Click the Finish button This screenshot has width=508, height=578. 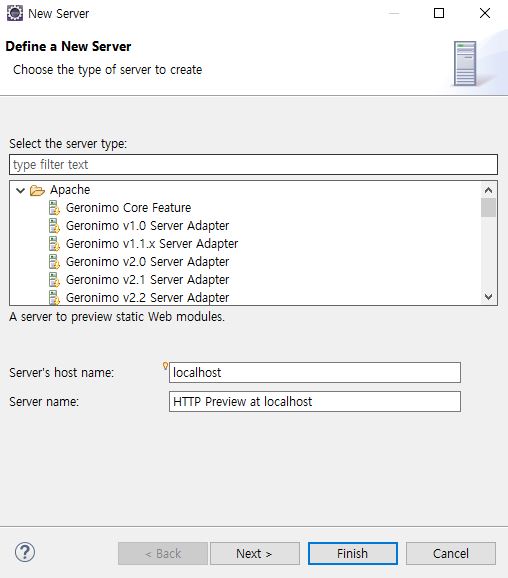353,553
